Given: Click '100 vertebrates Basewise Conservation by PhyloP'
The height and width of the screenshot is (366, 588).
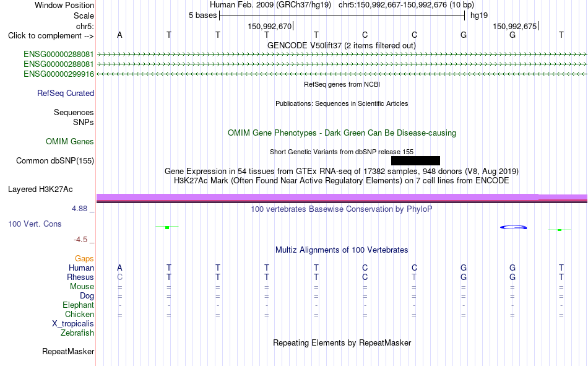Looking at the screenshot, I should (341, 209).
